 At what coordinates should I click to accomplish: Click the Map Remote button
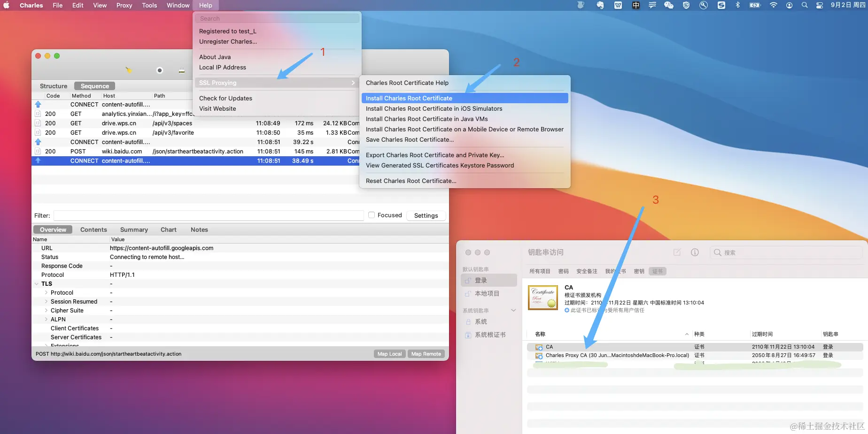(426, 354)
